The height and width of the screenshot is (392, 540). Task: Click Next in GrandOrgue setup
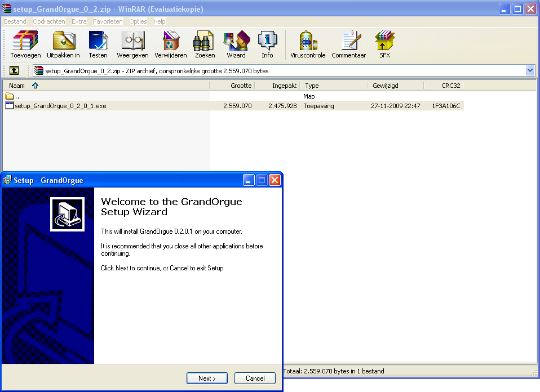(x=207, y=378)
